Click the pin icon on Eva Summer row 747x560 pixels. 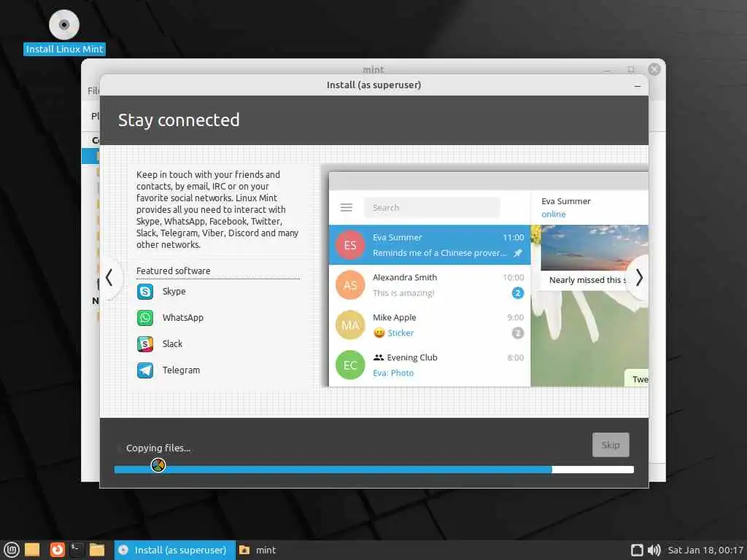518,253
